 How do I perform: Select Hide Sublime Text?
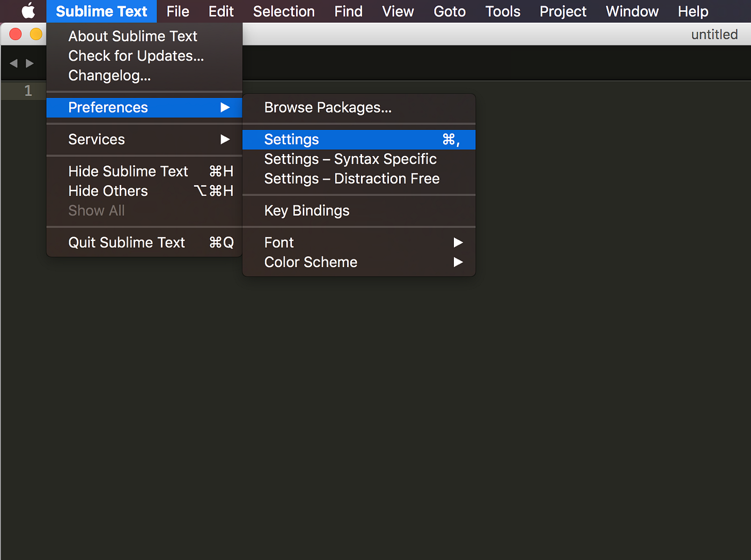point(128,171)
